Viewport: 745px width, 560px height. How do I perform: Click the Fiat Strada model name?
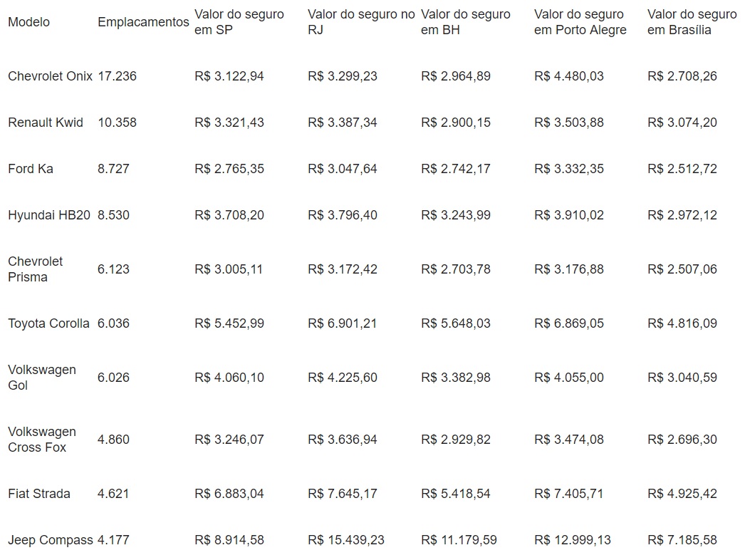(x=39, y=494)
